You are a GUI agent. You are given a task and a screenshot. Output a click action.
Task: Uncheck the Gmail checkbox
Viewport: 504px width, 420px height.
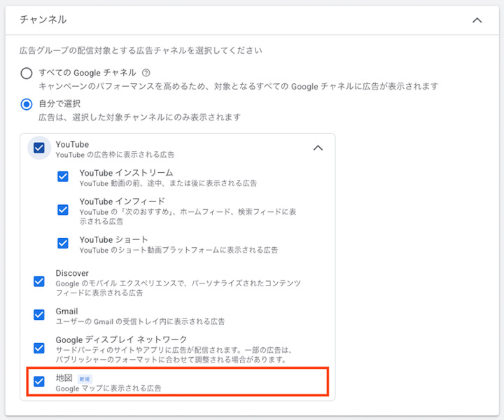coord(39,314)
